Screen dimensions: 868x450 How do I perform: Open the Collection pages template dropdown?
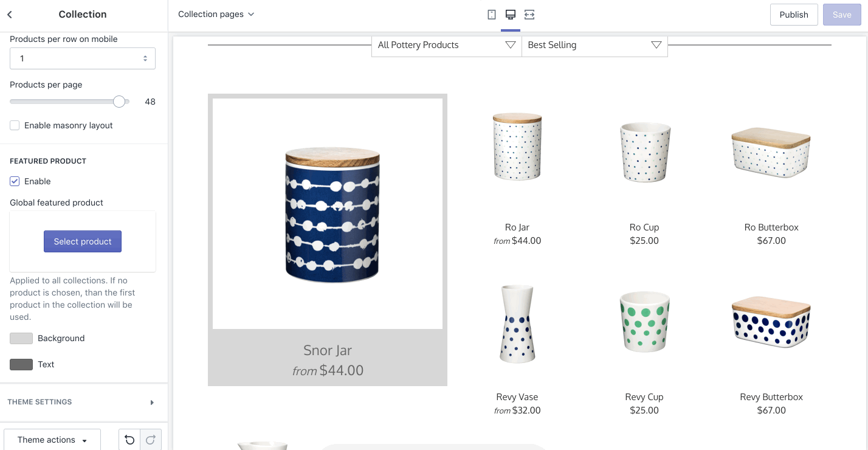click(216, 14)
